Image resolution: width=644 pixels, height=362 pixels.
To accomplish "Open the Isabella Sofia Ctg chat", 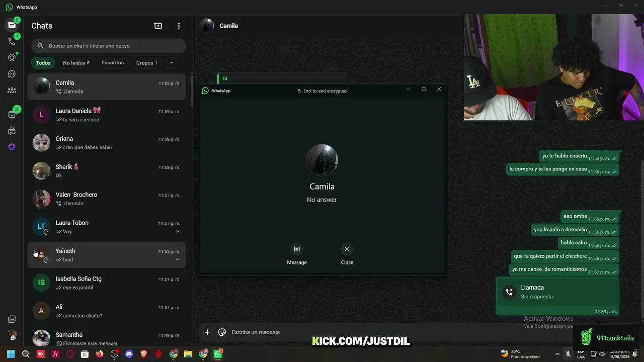I will [x=107, y=283].
